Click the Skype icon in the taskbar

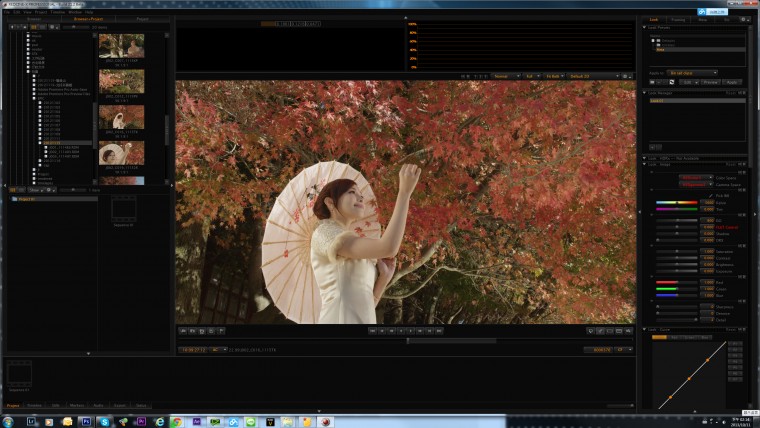(104, 422)
